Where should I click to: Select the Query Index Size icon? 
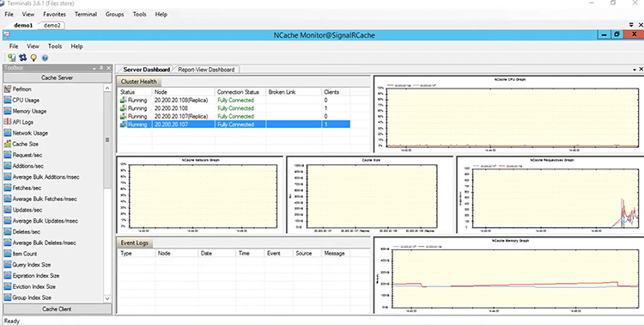pos(8,265)
